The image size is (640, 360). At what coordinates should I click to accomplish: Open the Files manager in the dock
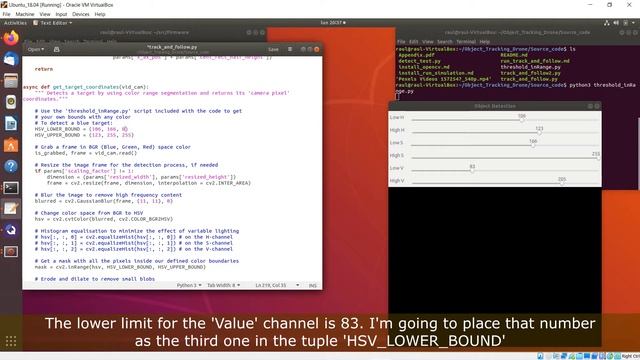(x=11, y=81)
